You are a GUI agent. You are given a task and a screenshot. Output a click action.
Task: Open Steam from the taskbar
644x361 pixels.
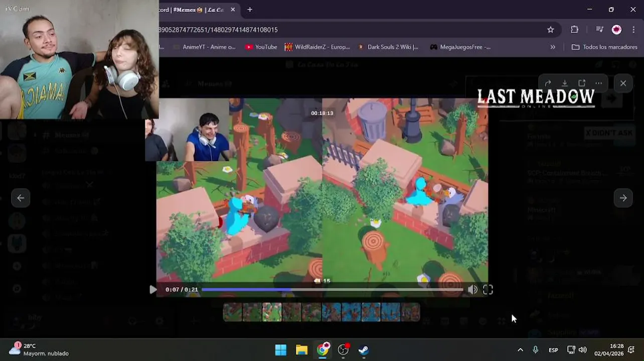pos(364,349)
